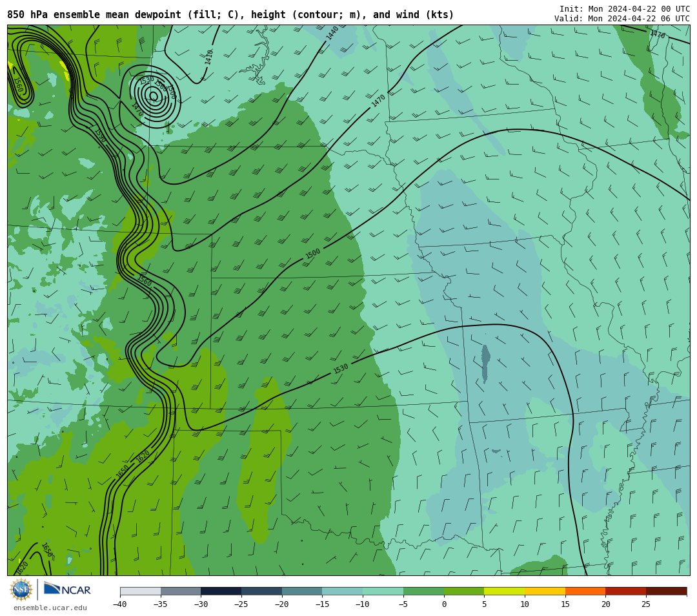Pick the muted teal -20 to -15 color segment

302,591
